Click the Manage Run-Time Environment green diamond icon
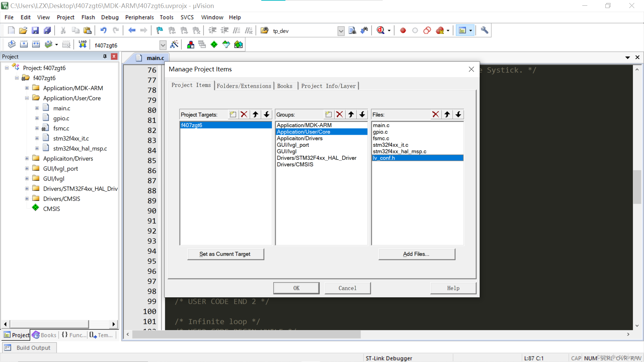This screenshot has height=362, width=644. (x=214, y=45)
